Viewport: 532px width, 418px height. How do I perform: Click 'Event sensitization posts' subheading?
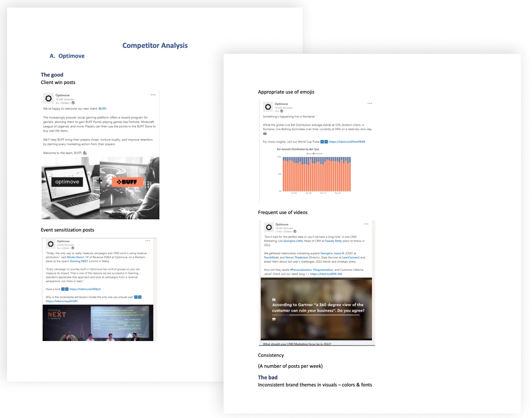68,230
